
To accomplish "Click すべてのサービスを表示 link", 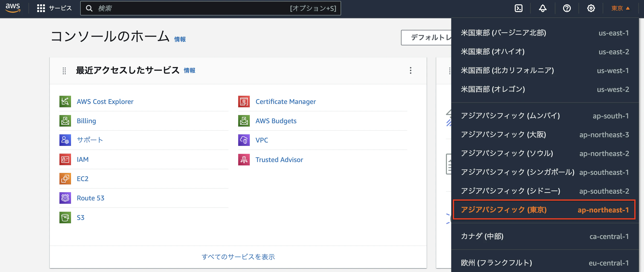I will [238, 257].
